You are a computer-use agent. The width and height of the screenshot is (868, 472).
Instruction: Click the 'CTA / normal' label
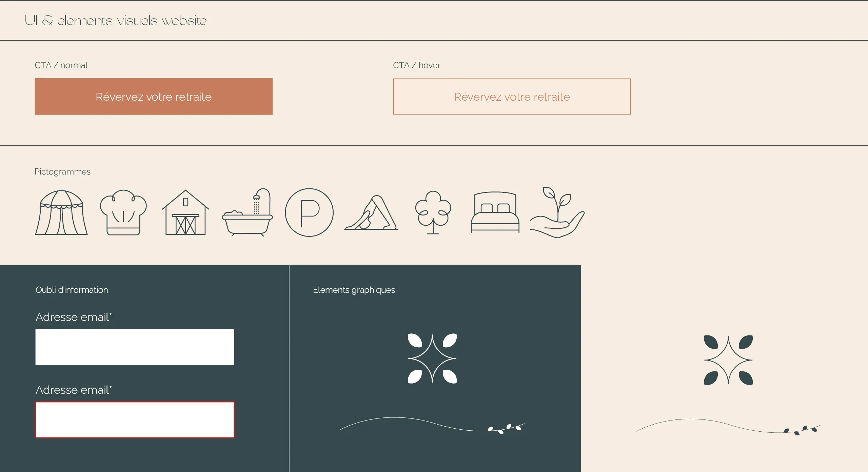click(61, 65)
